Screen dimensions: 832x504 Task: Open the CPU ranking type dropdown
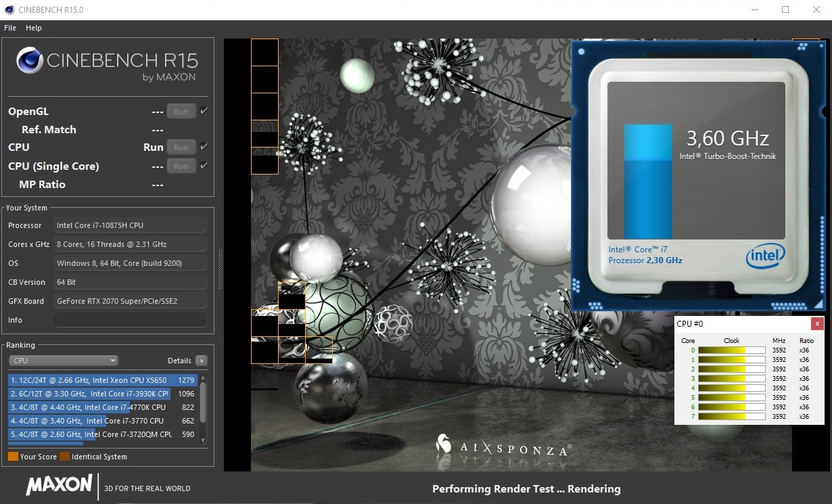click(x=63, y=361)
